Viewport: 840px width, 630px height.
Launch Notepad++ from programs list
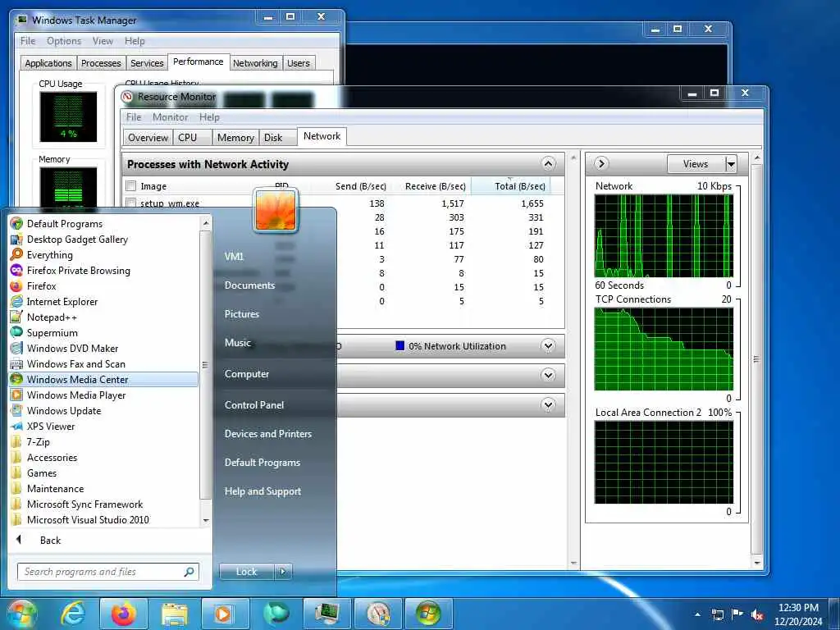click(x=44, y=317)
